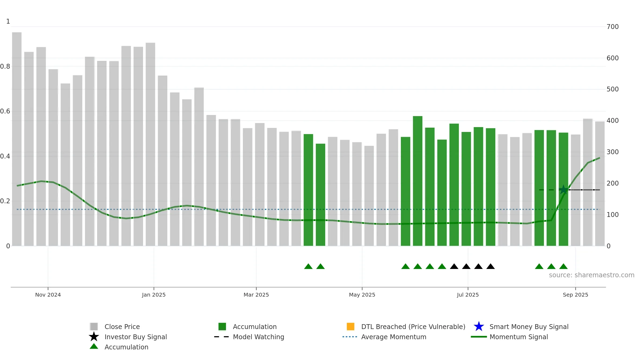The width and height of the screenshot is (644, 362).
Task: Click the Jul 2025 axis label
Action: coord(468,295)
